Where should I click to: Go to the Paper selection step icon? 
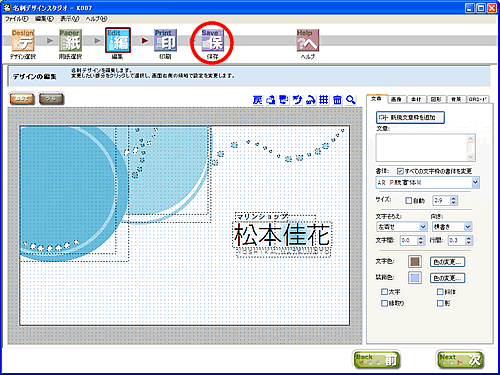[x=70, y=41]
